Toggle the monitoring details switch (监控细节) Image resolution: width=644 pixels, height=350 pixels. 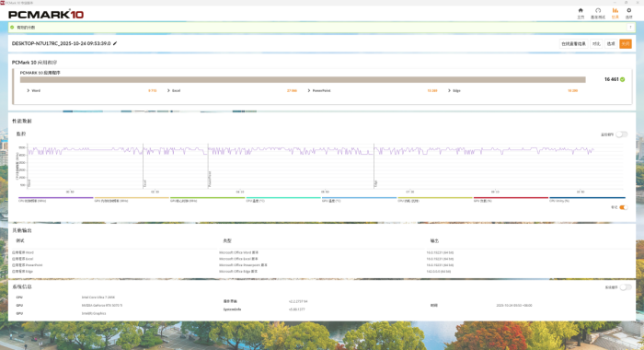coord(621,134)
